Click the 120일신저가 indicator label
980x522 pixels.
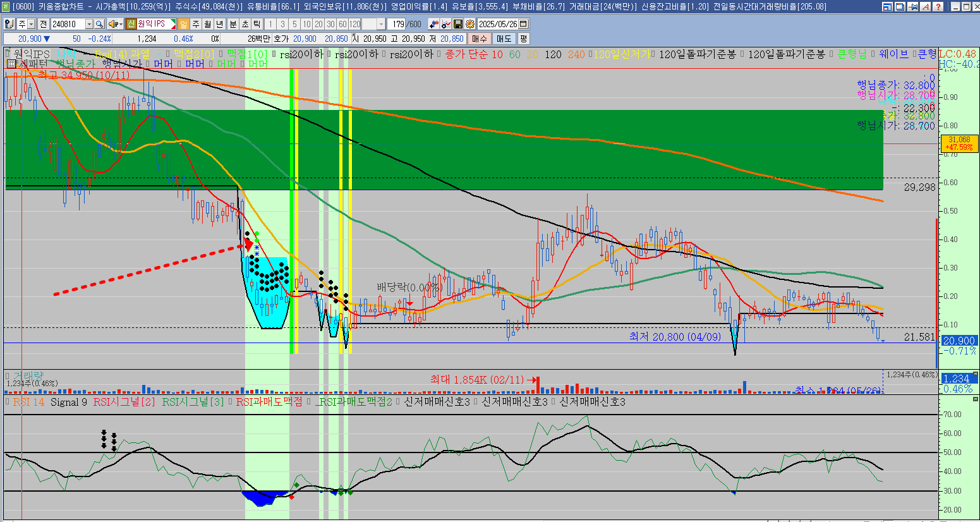coord(622,54)
